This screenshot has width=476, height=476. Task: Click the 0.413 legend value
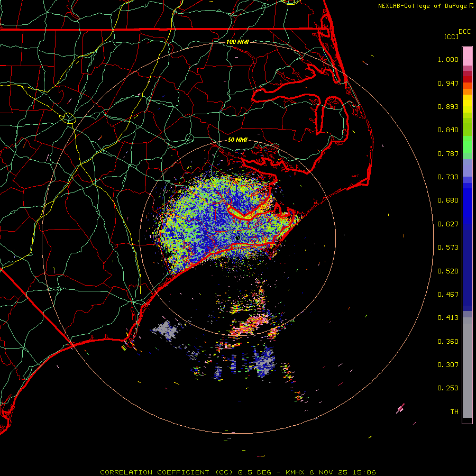click(448, 318)
